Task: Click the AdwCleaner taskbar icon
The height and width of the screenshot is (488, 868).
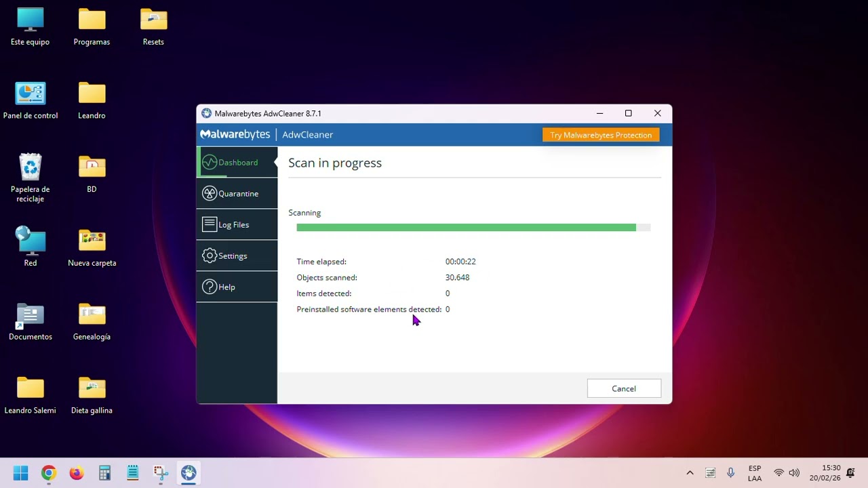Action: [x=189, y=473]
